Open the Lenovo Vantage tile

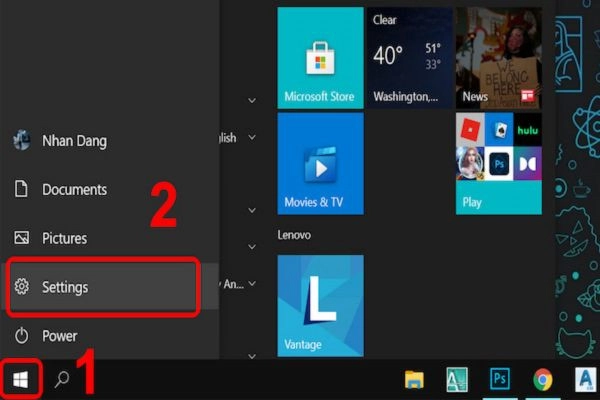tap(319, 304)
